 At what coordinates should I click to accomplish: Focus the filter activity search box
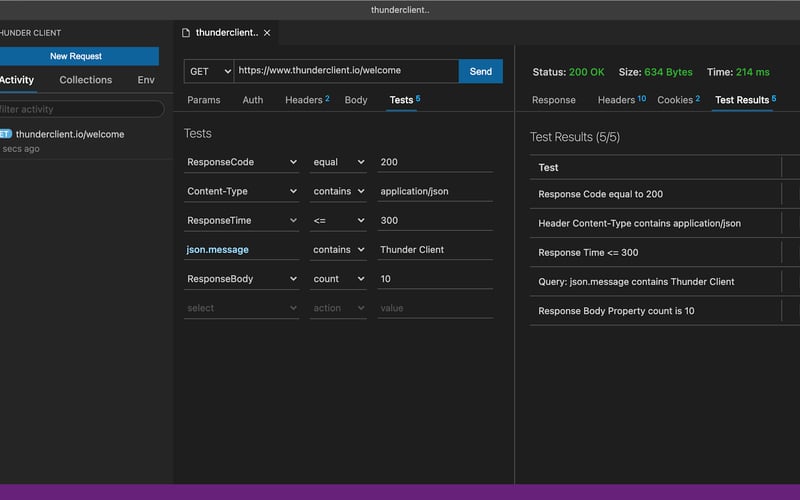(x=82, y=109)
